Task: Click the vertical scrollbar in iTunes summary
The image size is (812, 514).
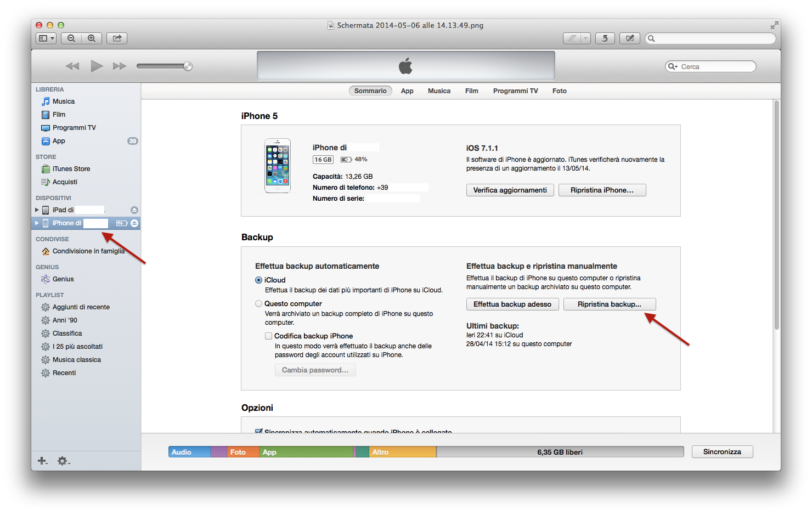Action: [776, 216]
